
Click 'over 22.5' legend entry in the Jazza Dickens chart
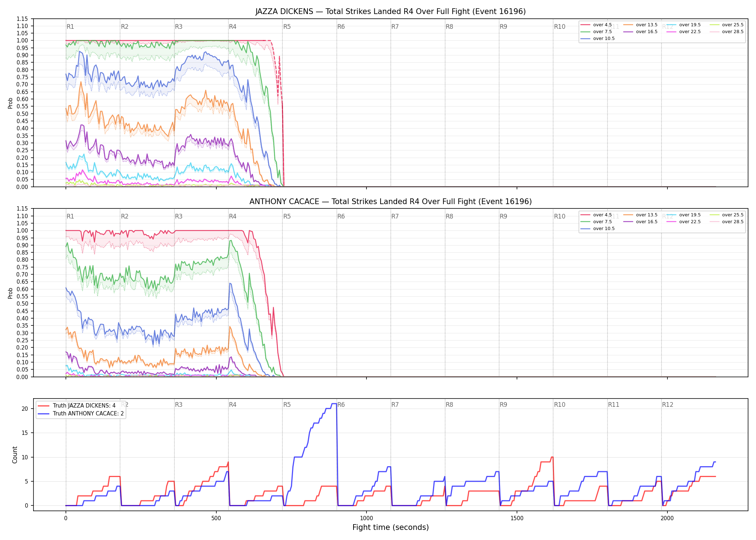pos(684,32)
